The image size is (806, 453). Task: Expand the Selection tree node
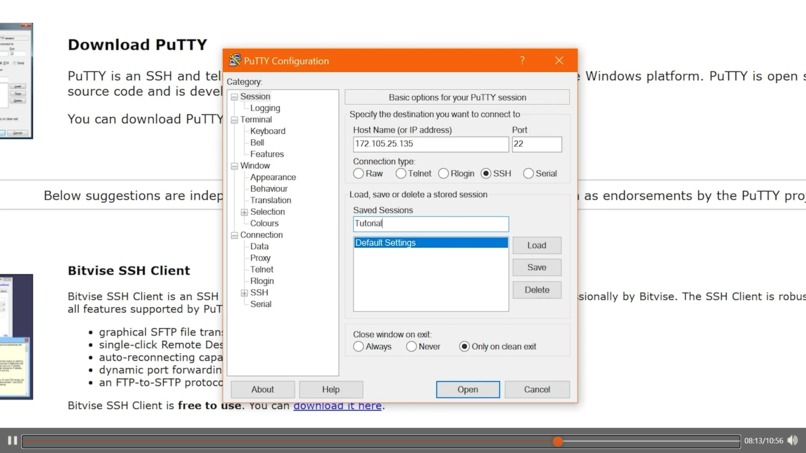[244, 212]
